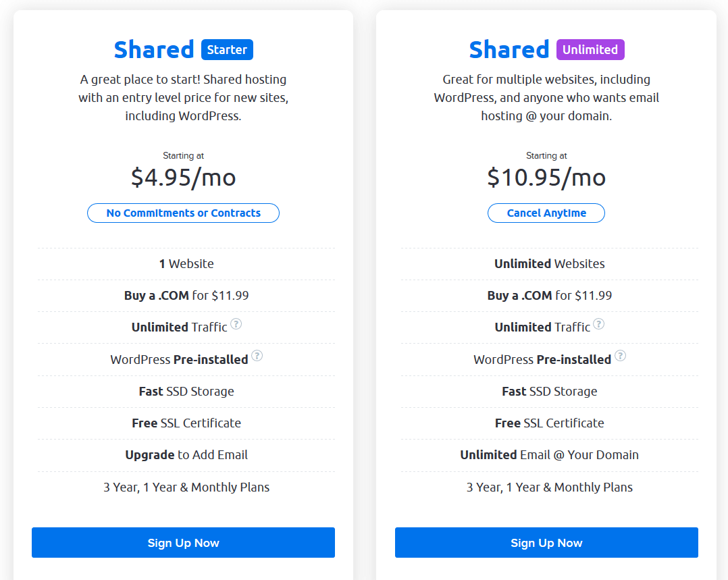The image size is (728, 580).
Task: Click WordPress Pre-installed help icon in Unlimited plan
Action: coord(620,356)
